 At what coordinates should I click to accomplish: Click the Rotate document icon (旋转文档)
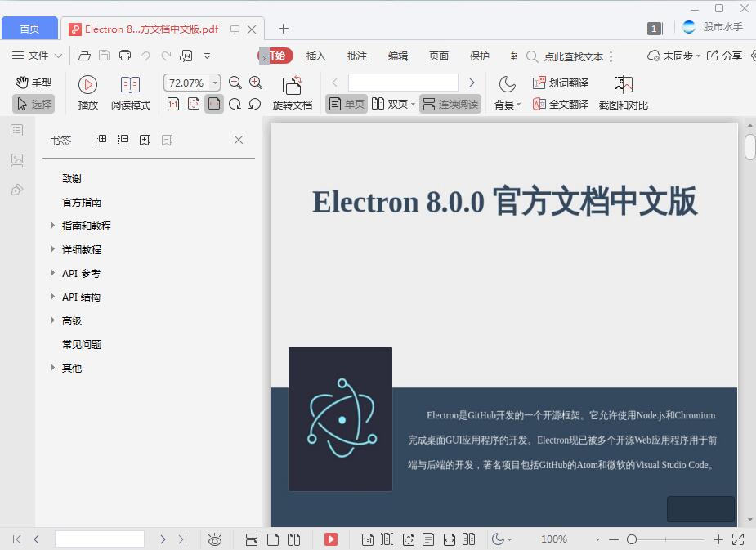(293, 90)
